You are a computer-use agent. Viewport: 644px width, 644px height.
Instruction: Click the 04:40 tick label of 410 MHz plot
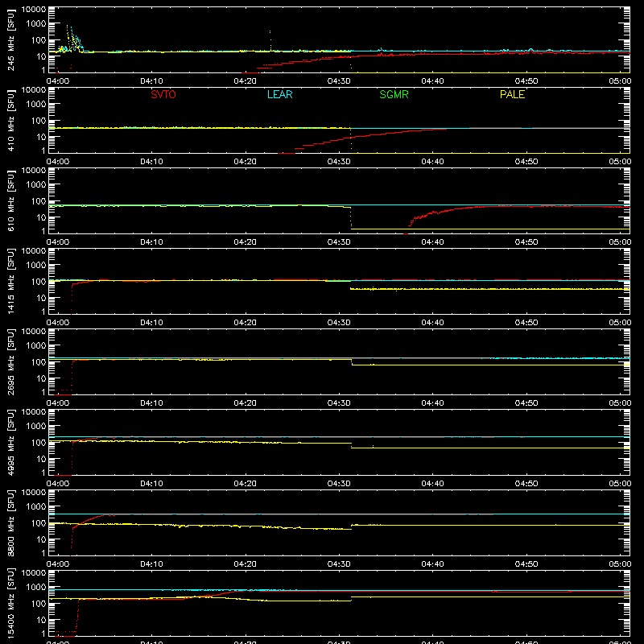432,162
